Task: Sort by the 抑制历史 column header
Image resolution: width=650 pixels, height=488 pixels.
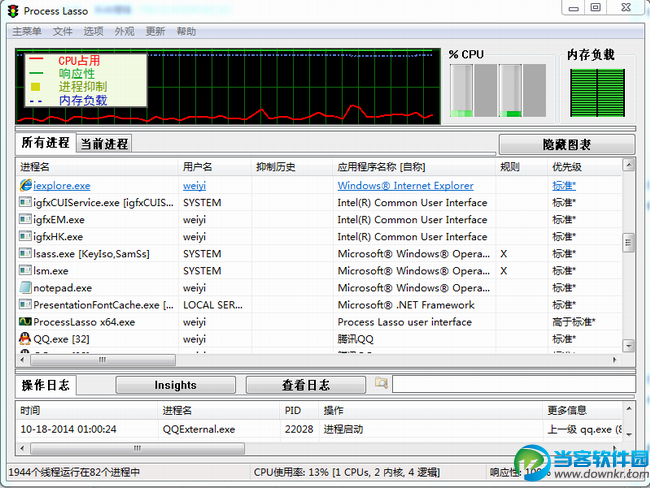Action: pyautogui.click(x=292, y=167)
